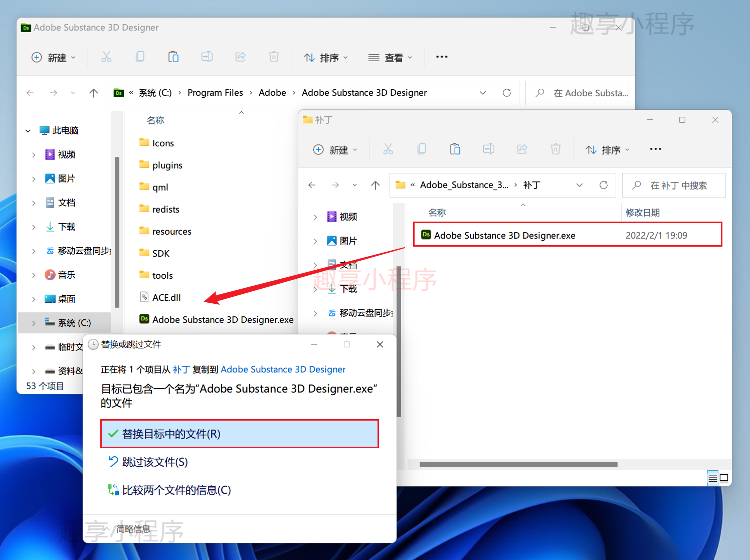Image resolution: width=750 pixels, height=560 pixels.
Task: Switch 补丁 window to details view icon
Action: click(x=712, y=478)
